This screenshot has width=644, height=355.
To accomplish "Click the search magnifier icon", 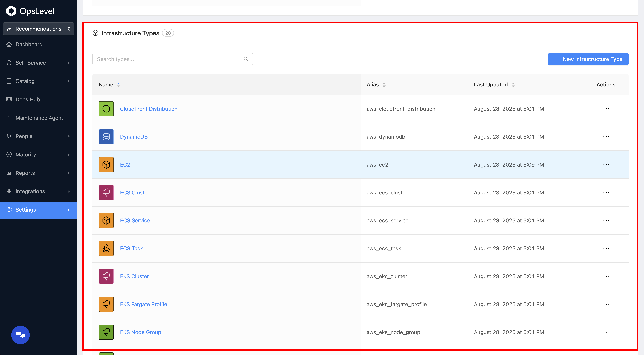I will tap(246, 59).
